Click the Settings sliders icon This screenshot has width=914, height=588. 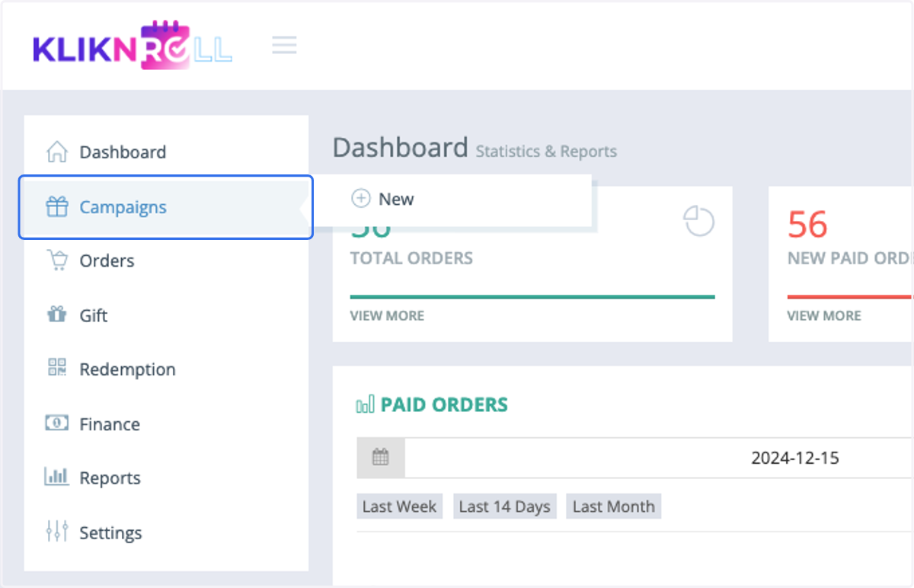point(57,531)
